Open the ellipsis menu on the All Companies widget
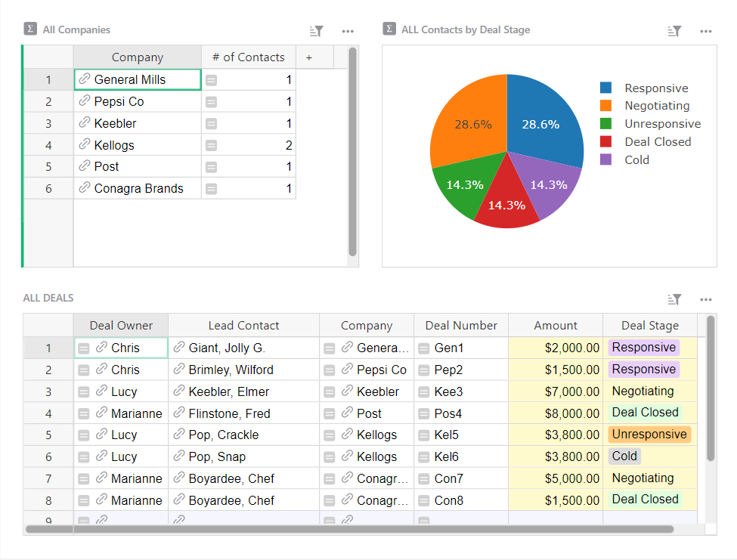The height and width of the screenshot is (560, 737). tap(347, 31)
